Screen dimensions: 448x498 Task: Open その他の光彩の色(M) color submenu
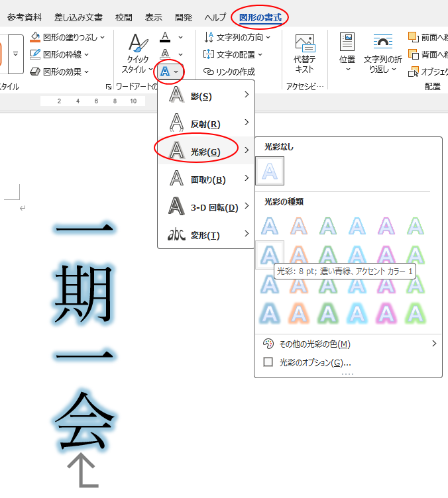[349, 344]
